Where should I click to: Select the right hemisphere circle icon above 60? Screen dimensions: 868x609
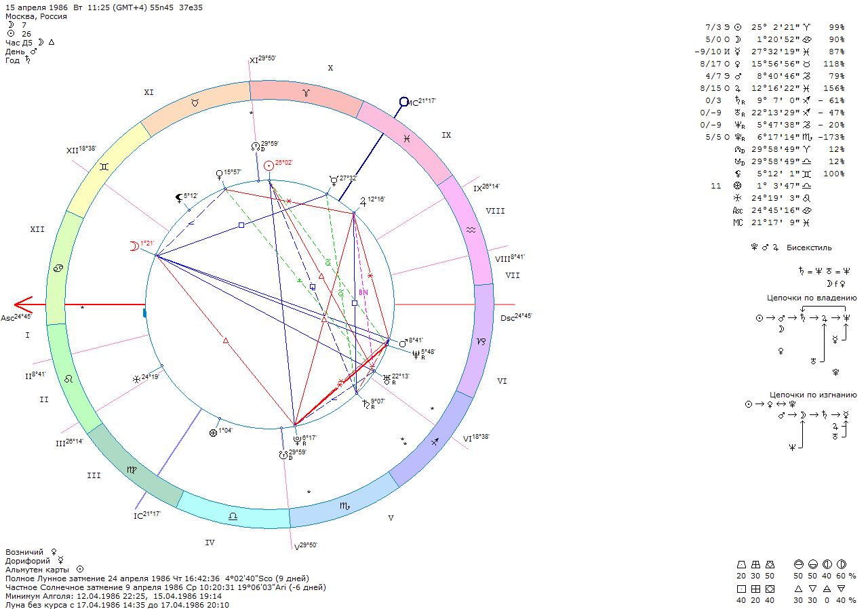[841, 564]
